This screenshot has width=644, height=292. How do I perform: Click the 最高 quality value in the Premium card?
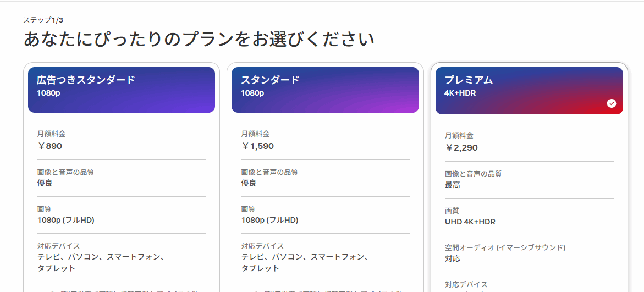coord(453,185)
